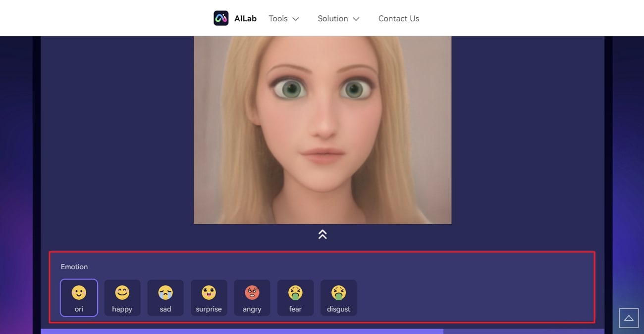Viewport: 644px width, 334px height.
Task: Click the chevron arrow beside Solution
Action: (x=356, y=19)
